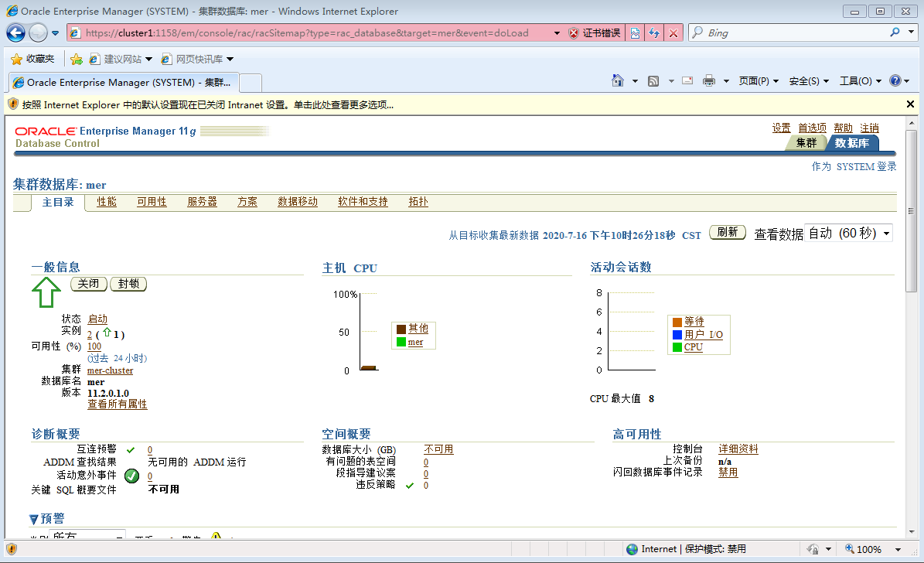Open the 拓扑 subtab
This screenshot has height=563, width=924.
(x=418, y=202)
